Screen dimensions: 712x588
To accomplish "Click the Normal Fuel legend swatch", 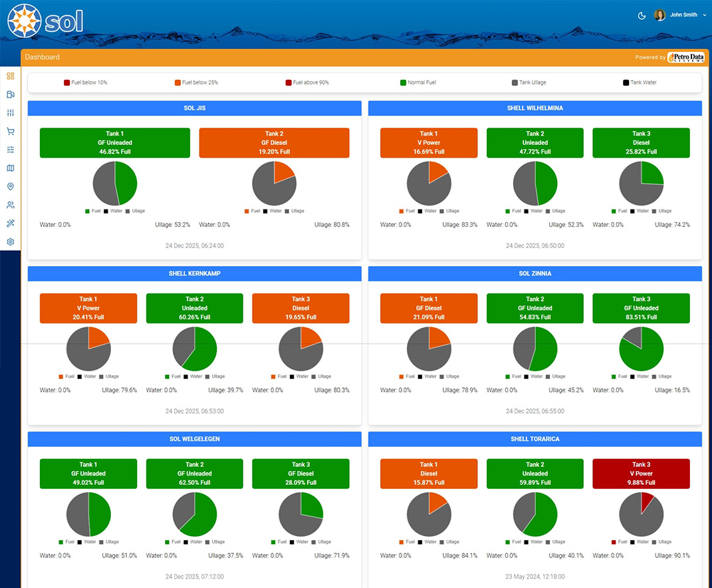I will pos(403,82).
